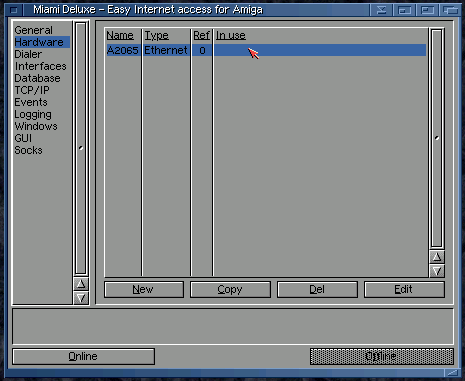
Task: Edit the selected A2065 entry
Action: pos(404,289)
